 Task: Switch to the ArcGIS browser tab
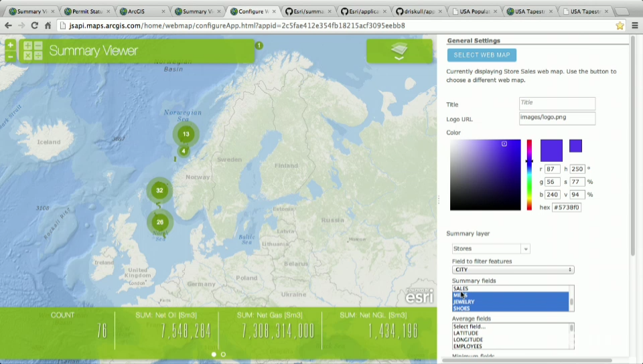(x=141, y=11)
